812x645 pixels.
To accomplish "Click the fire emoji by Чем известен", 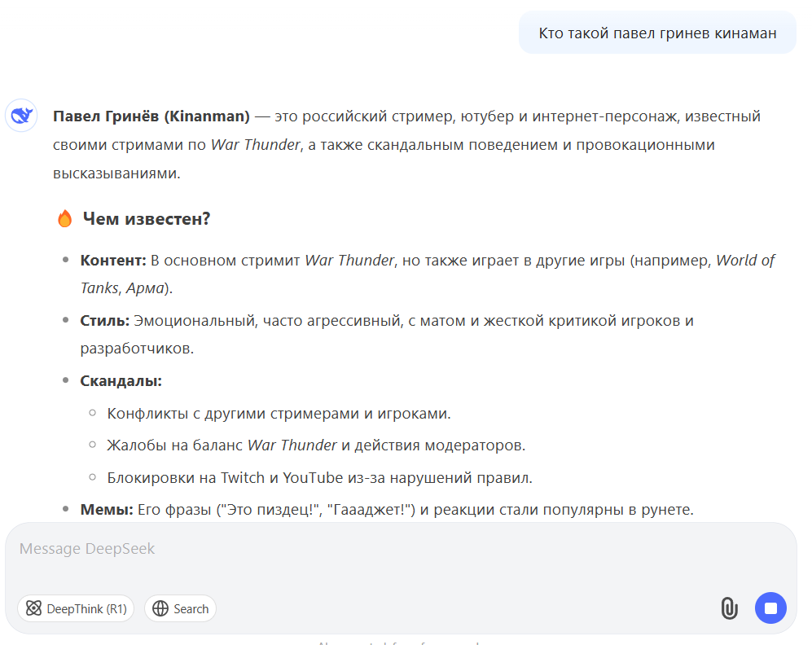I will 64,218.
